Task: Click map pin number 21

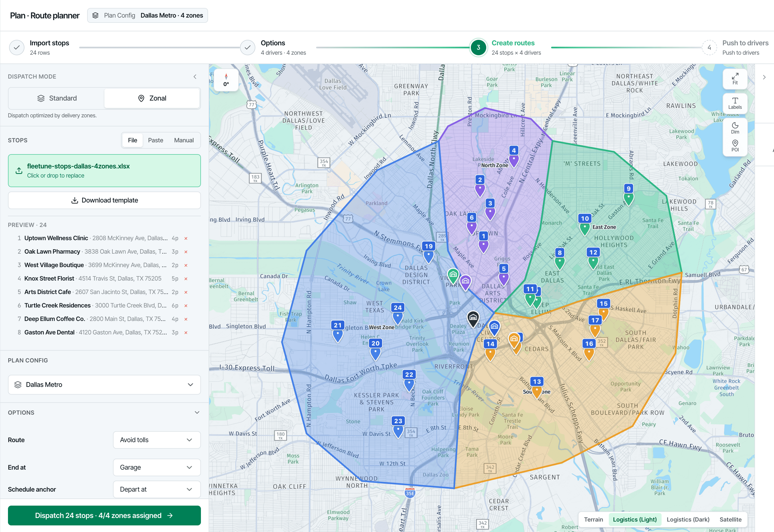Action: (x=338, y=331)
